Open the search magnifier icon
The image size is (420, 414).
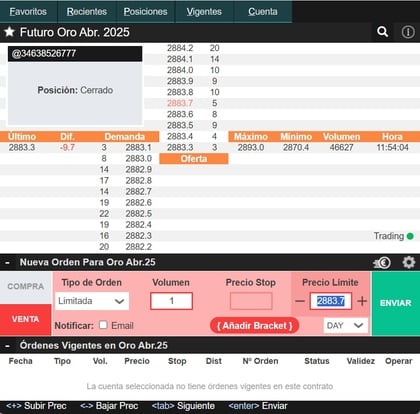[382, 32]
